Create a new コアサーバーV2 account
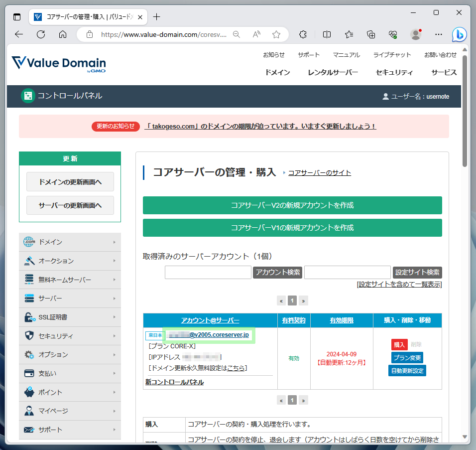Image resolution: width=476 pixels, height=450 pixels. pyautogui.click(x=292, y=205)
